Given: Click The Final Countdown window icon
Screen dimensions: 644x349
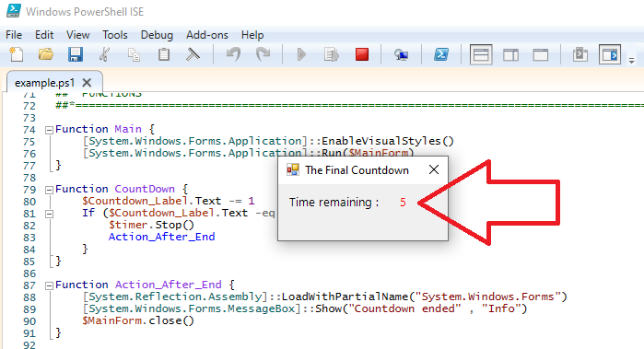Looking at the screenshot, I should pyautogui.click(x=292, y=169).
